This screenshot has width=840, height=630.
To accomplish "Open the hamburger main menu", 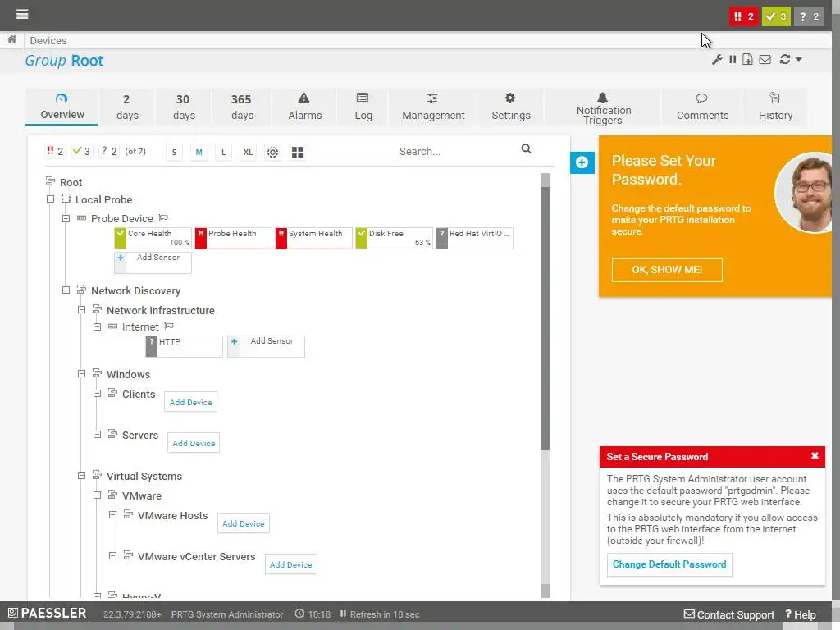I will coord(22,14).
